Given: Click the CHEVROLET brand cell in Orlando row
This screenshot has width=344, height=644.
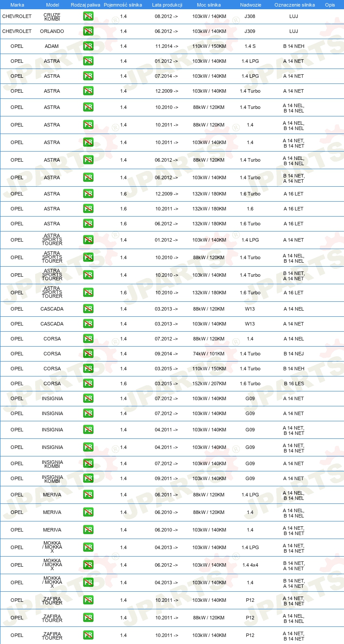Looking at the screenshot, I should pyautogui.click(x=17, y=31).
